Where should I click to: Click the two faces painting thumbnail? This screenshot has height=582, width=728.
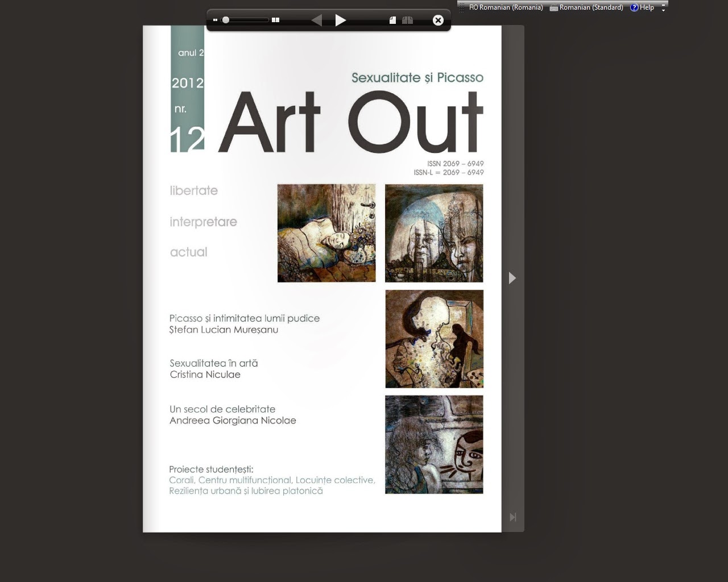tap(434, 233)
